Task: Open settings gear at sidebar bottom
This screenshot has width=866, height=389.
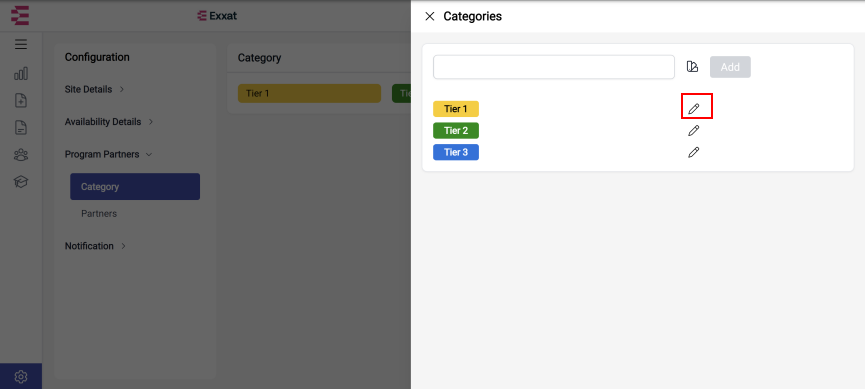Action: (21, 377)
